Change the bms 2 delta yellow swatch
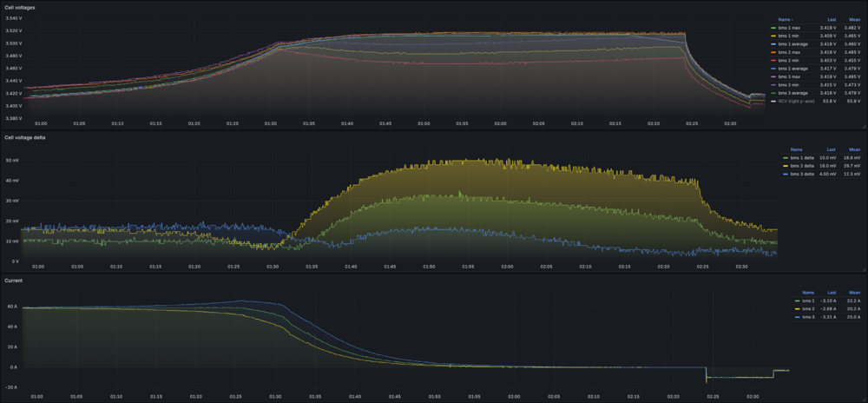Viewport: 868px width, 403px height. (785, 166)
